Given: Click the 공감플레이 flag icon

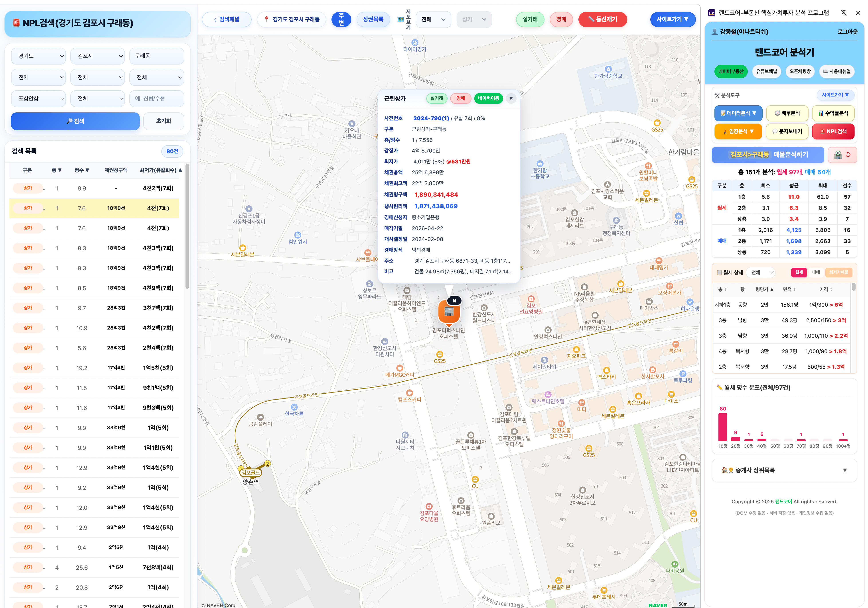Looking at the screenshot, I should coord(260,417).
